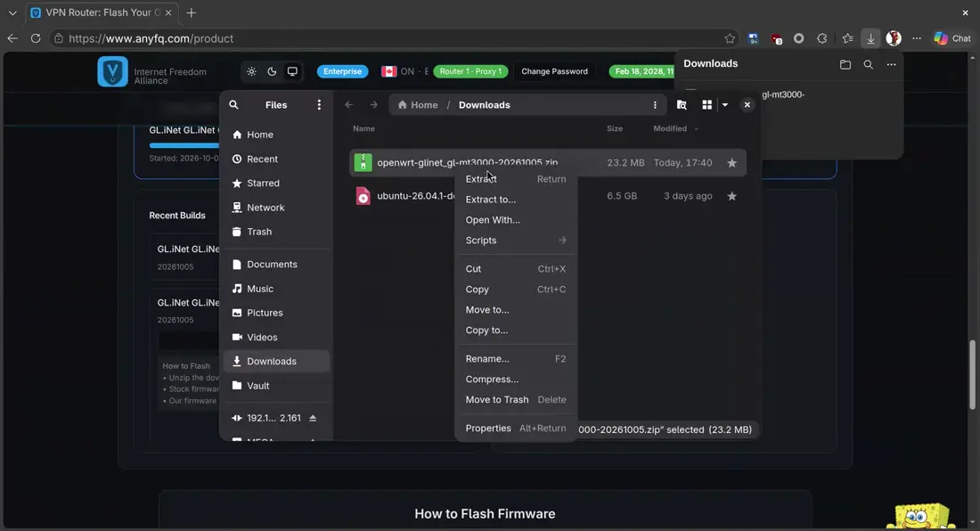Choose Compress... from the context menu
This screenshot has height=531, width=980.
pos(516,380)
